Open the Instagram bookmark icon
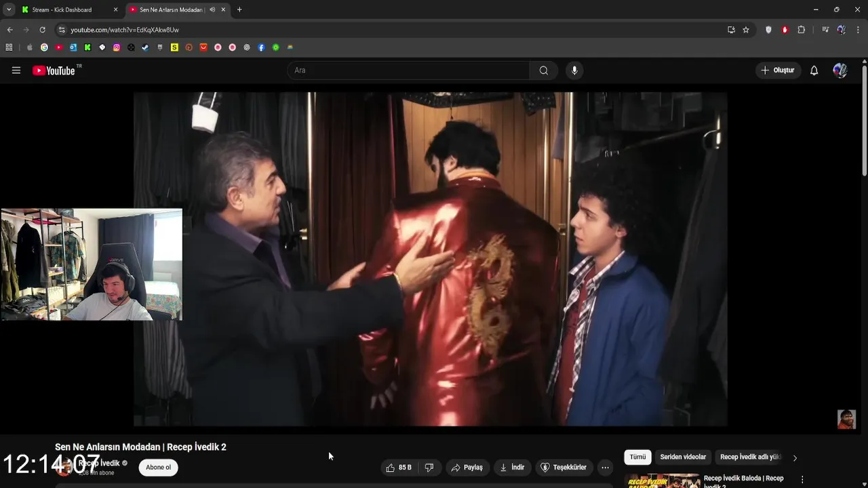The image size is (868, 488). pyautogui.click(x=117, y=47)
